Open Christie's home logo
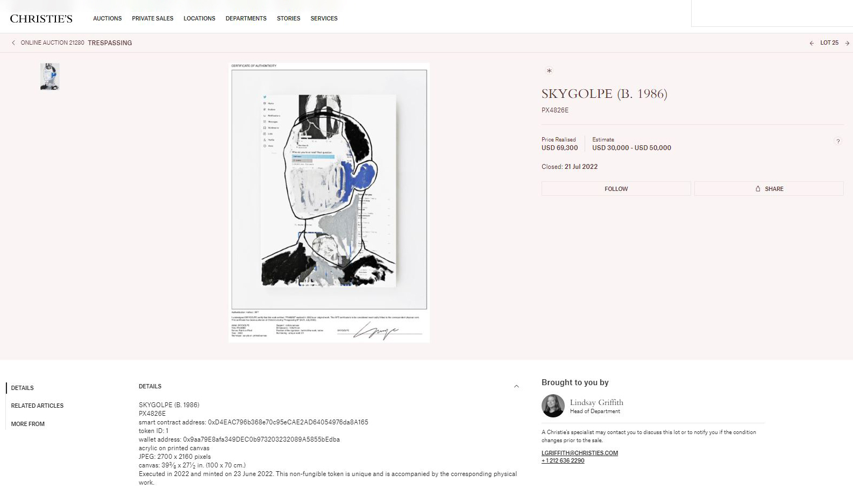 coord(41,18)
